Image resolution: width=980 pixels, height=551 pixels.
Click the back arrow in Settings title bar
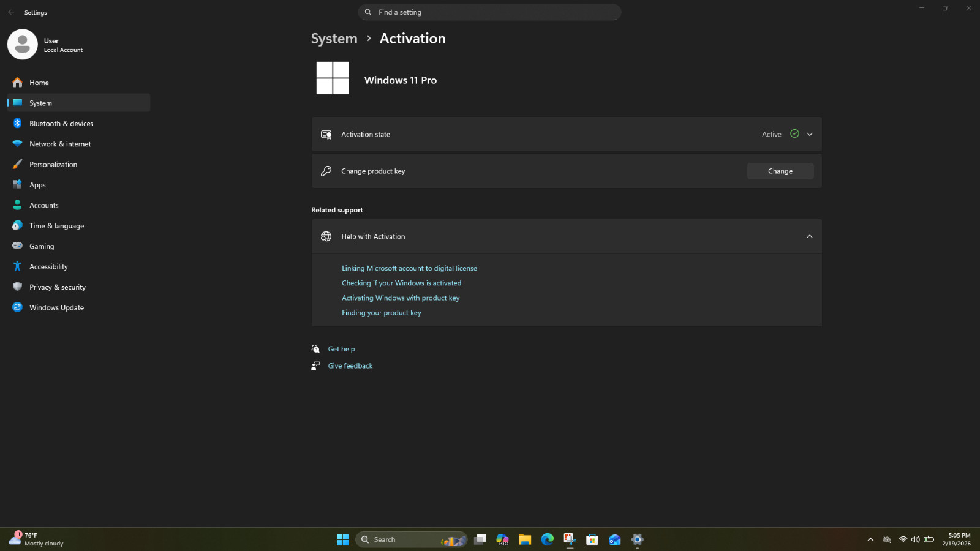tap(11, 12)
